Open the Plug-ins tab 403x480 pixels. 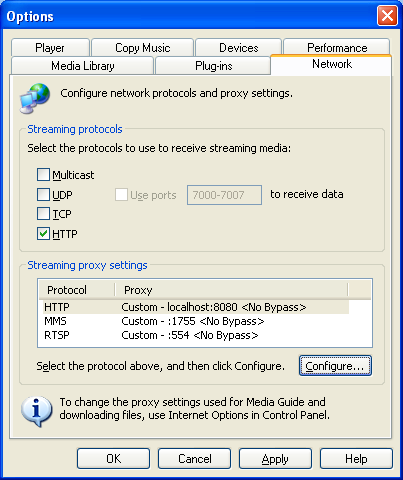click(x=213, y=65)
